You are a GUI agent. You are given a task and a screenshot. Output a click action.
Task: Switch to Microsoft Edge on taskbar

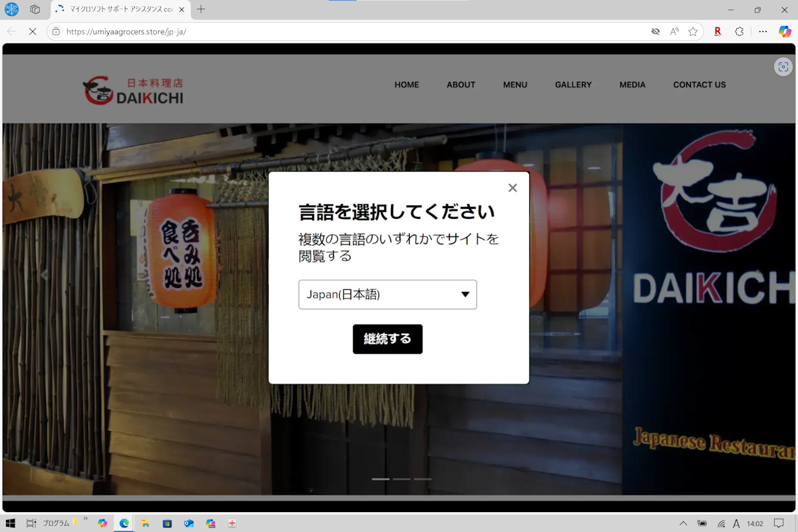click(124, 523)
